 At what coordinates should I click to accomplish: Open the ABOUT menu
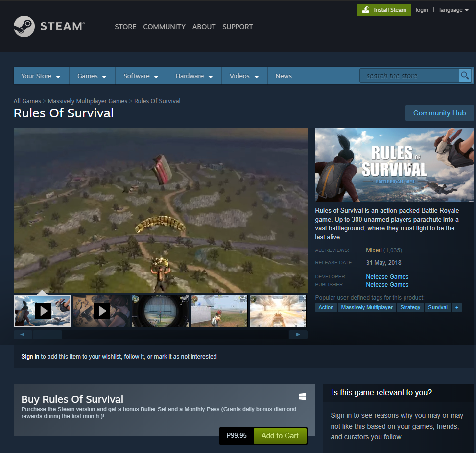204,27
